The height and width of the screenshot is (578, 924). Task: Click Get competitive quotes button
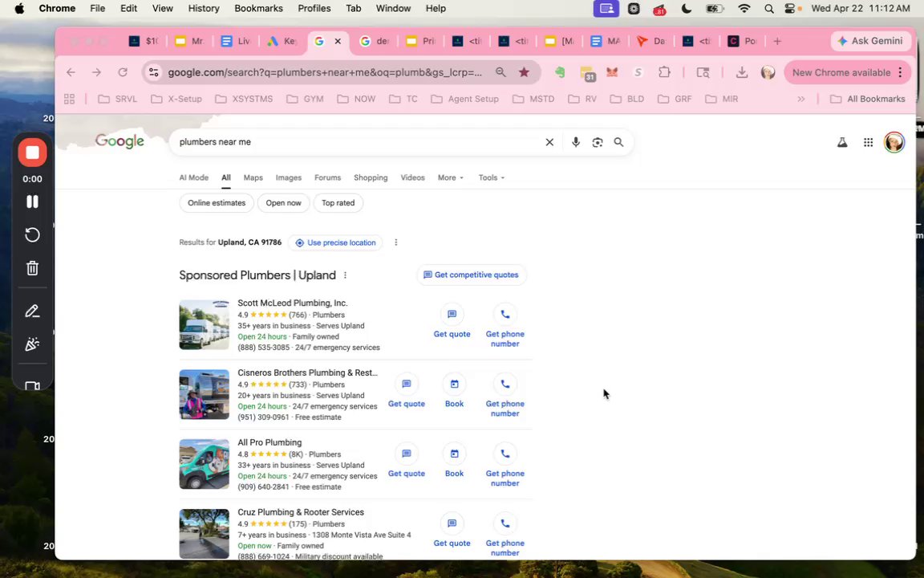pyautogui.click(x=471, y=275)
